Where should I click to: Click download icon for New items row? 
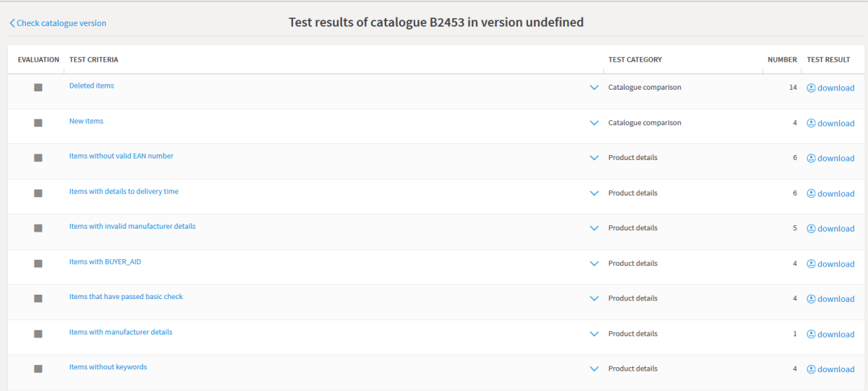click(x=811, y=123)
